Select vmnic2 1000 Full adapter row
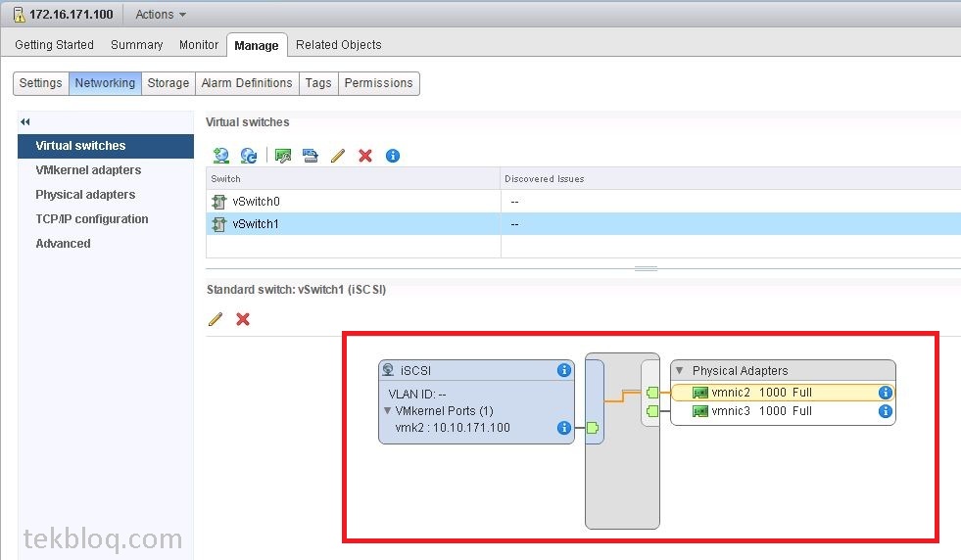This screenshot has height=560, width=961. pyautogui.click(x=783, y=393)
